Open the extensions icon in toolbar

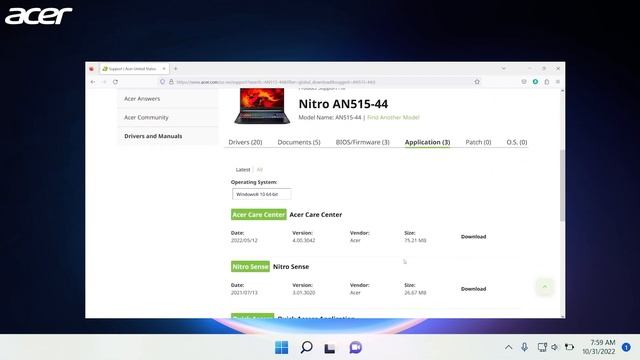point(547,82)
